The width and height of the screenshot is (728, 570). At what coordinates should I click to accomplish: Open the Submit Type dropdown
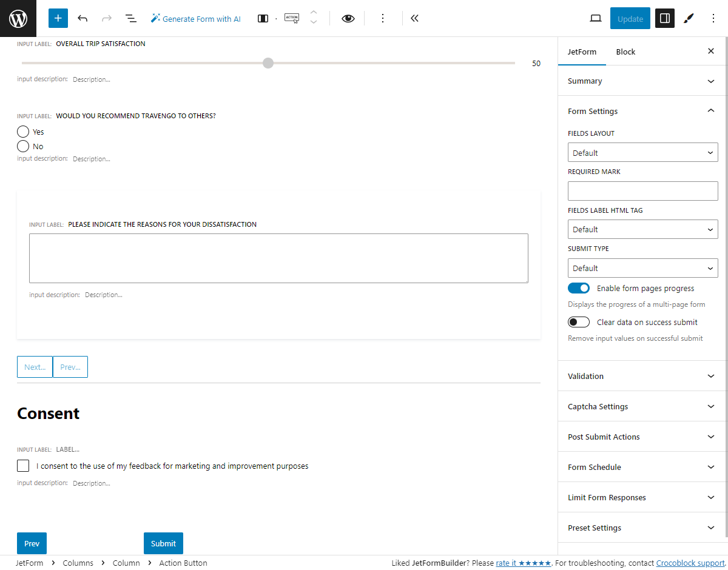pyautogui.click(x=643, y=268)
